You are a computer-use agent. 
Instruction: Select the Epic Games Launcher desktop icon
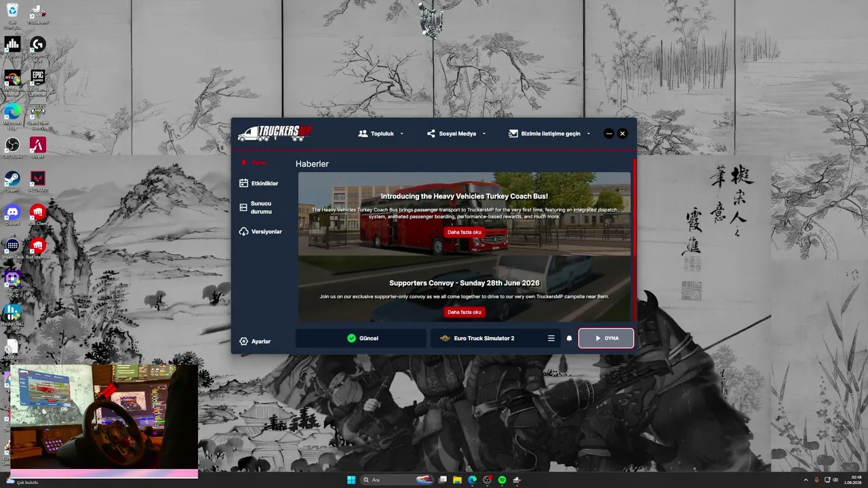click(38, 82)
